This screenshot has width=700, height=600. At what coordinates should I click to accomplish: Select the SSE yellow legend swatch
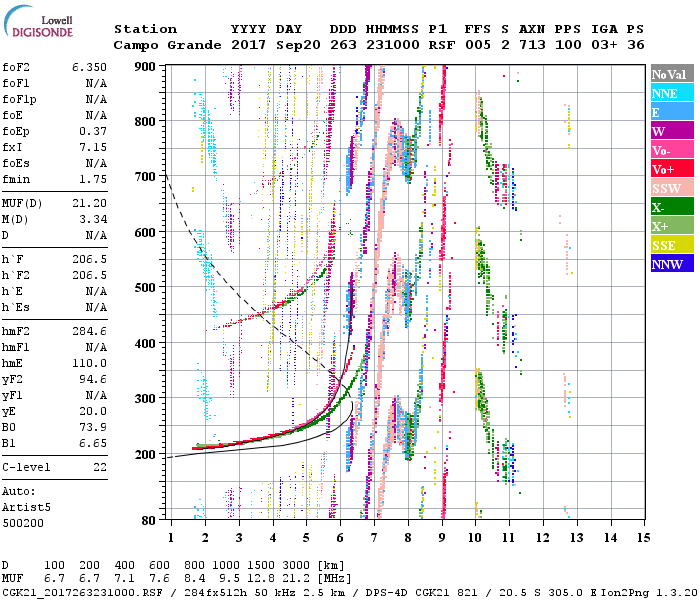[672, 245]
